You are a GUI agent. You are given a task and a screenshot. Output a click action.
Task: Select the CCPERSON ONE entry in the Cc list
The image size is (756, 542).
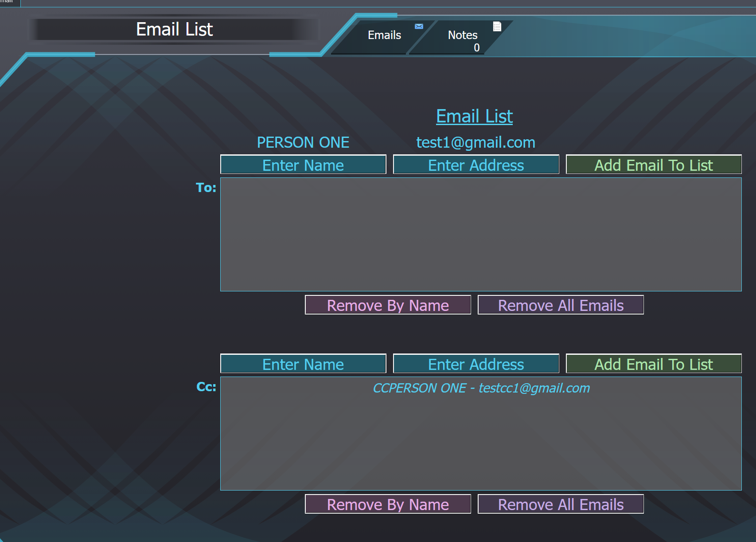482,388
